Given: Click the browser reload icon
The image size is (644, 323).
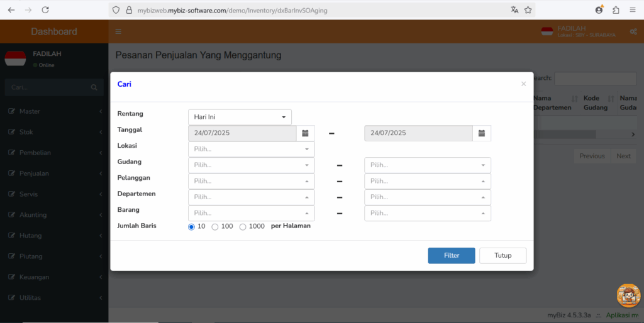Looking at the screenshot, I should (x=45, y=10).
